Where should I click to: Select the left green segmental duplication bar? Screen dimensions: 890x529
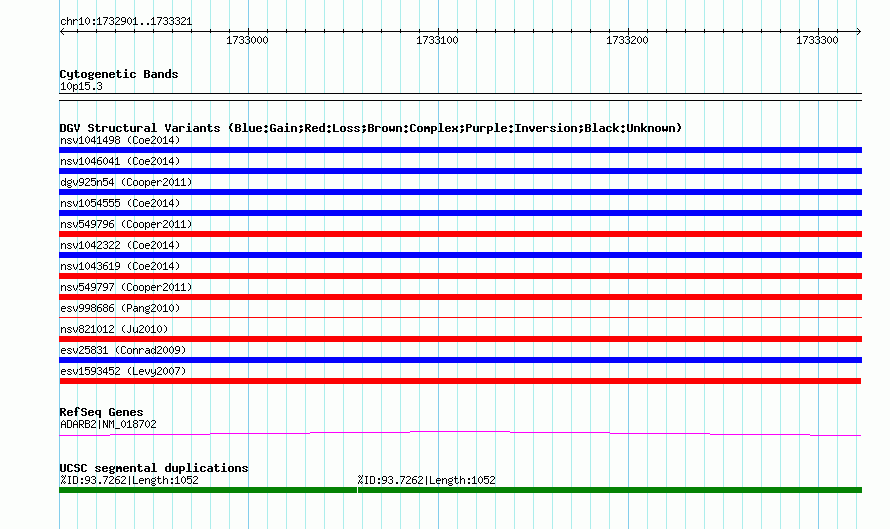[x=208, y=490]
